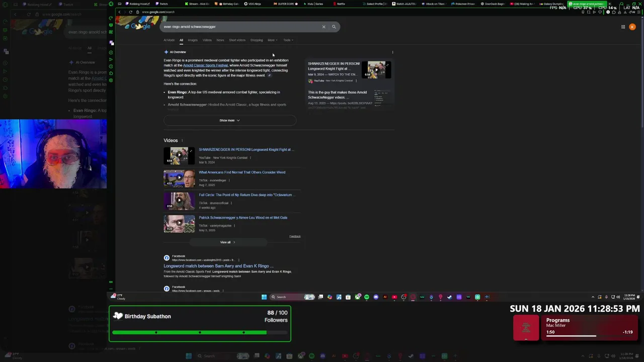Click the Birthday Subathon followers progress bar
Image resolution: width=644 pixels, height=362 pixels.
(x=200, y=332)
